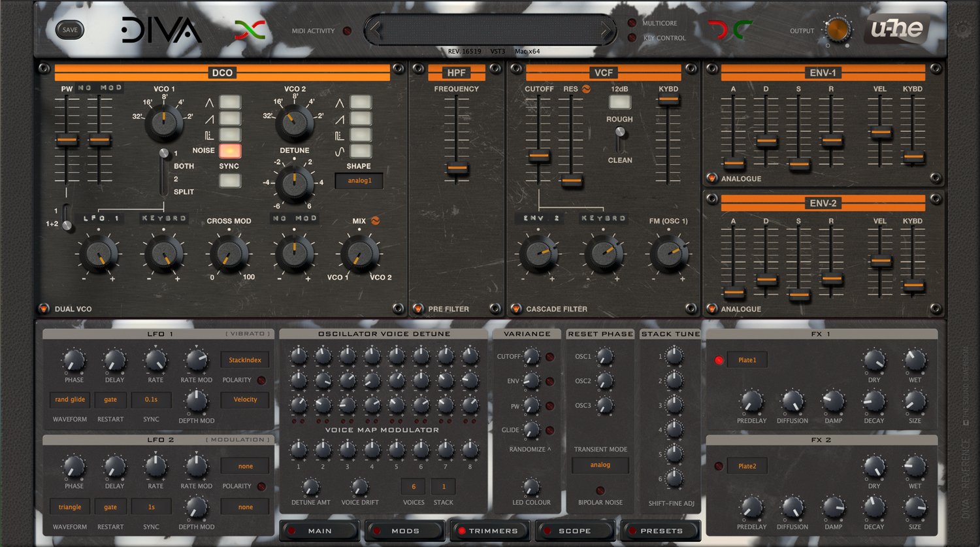The width and height of the screenshot is (980, 547).
Task: Click the Reset Phase OSC1 knob
Action: (x=605, y=357)
